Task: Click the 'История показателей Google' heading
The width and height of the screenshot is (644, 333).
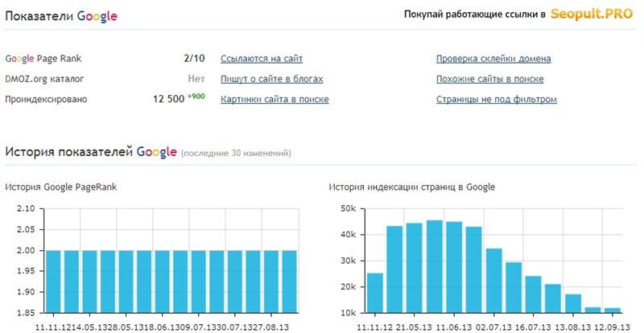Action: coord(91,152)
